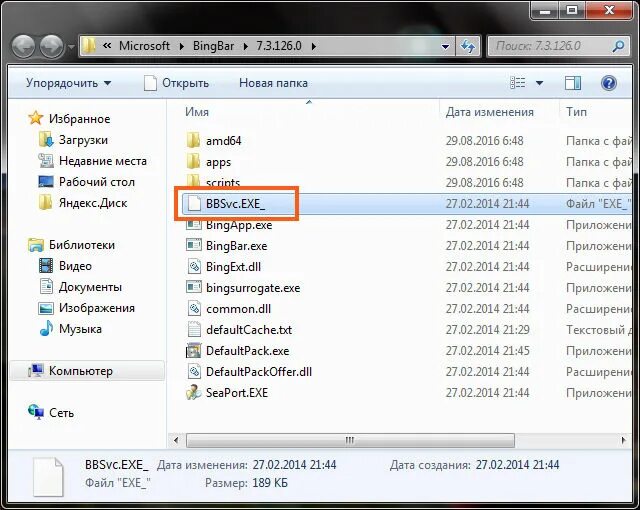Refresh the folder view

tap(468, 46)
